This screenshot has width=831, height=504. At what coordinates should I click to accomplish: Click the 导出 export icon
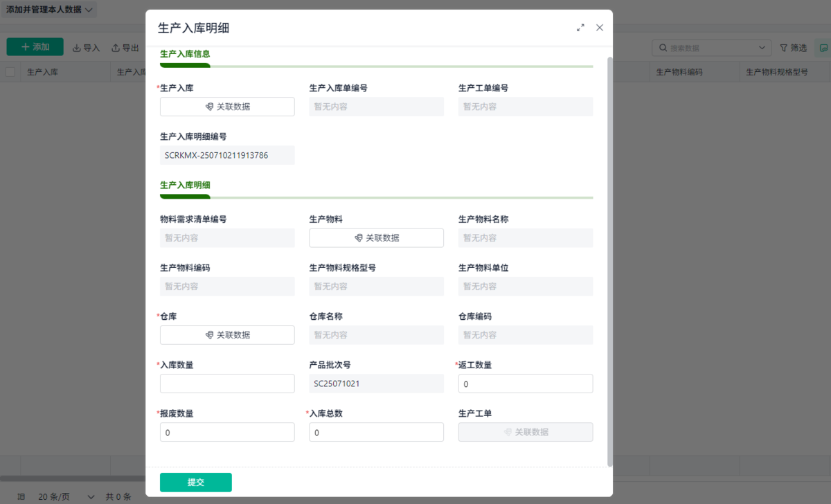[x=116, y=48]
